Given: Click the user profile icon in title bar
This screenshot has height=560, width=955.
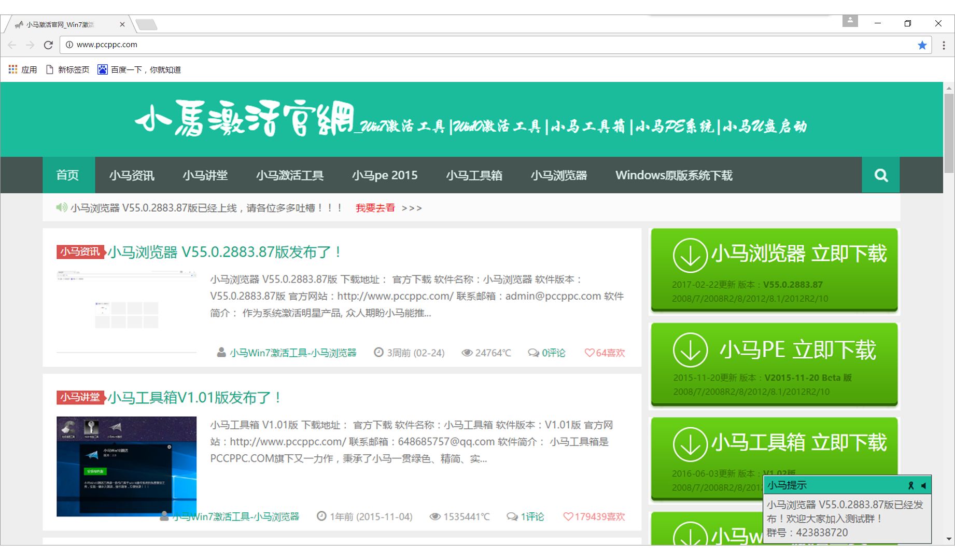Looking at the screenshot, I should pyautogui.click(x=850, y=21).
